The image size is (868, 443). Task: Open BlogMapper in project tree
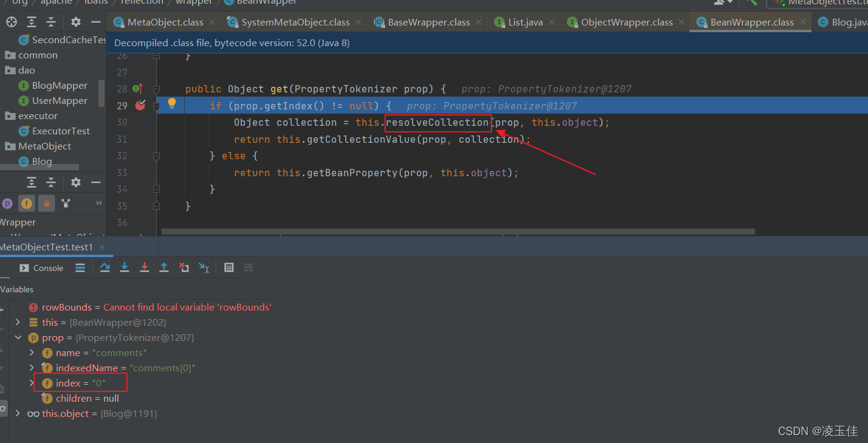60,86
